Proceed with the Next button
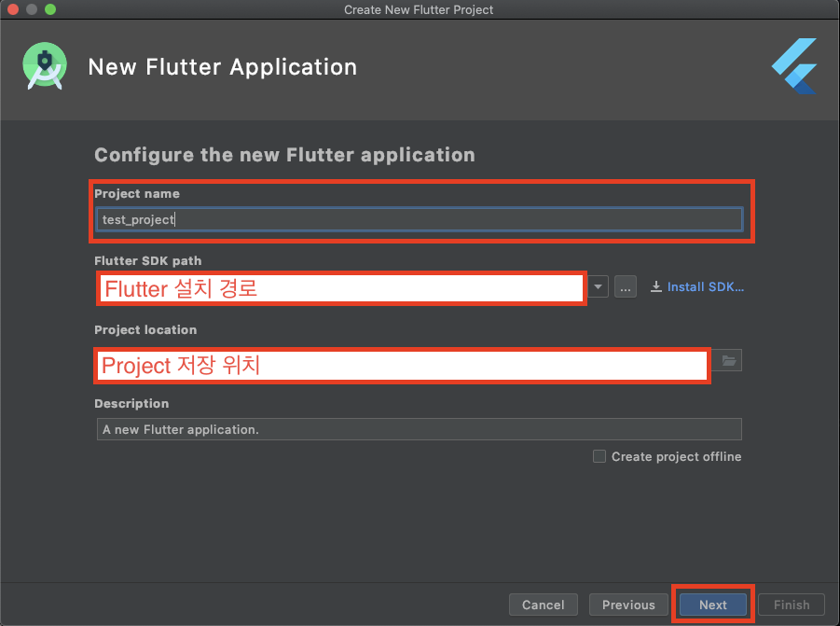 pos(712,605)
